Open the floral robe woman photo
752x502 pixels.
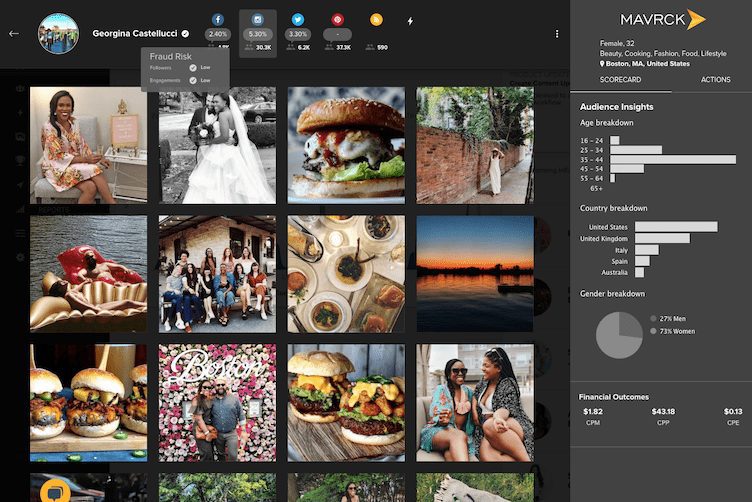click(89, 145)
